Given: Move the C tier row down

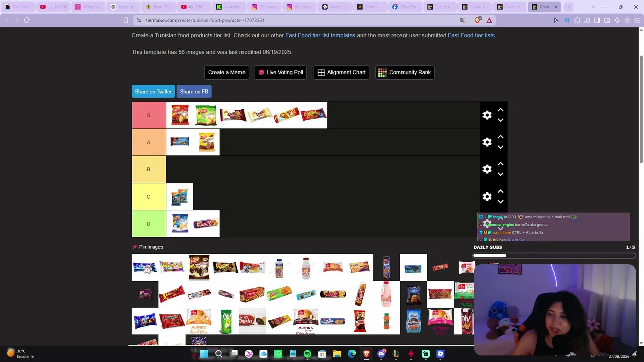Looking at the screenshot, I should coord(500,202).
